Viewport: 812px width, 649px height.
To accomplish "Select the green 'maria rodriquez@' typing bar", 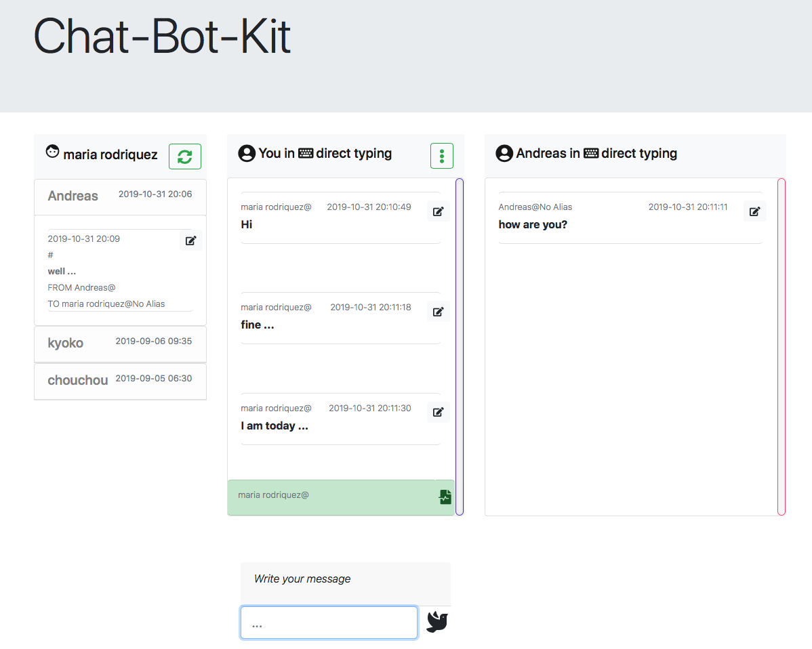I will (341, 497).
